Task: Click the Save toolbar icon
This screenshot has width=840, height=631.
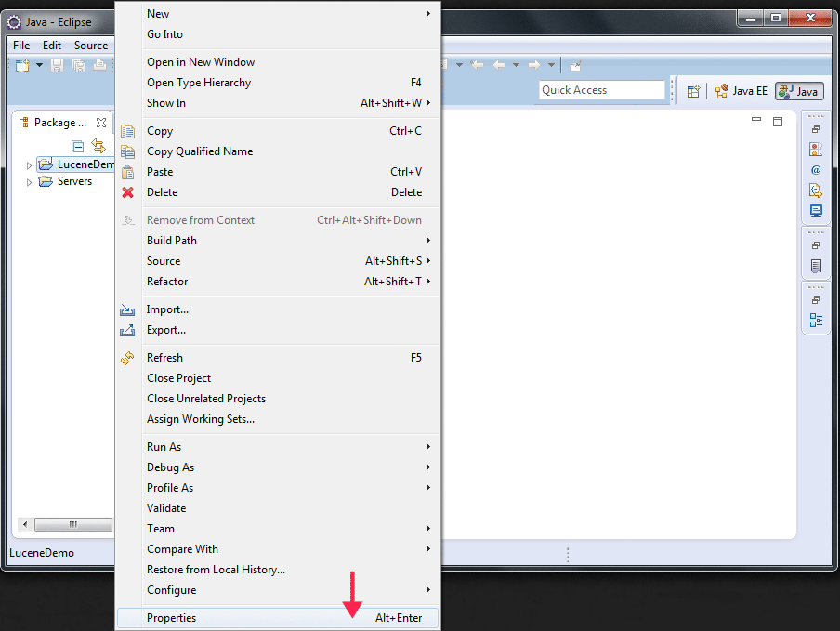Action: (57, 65)
